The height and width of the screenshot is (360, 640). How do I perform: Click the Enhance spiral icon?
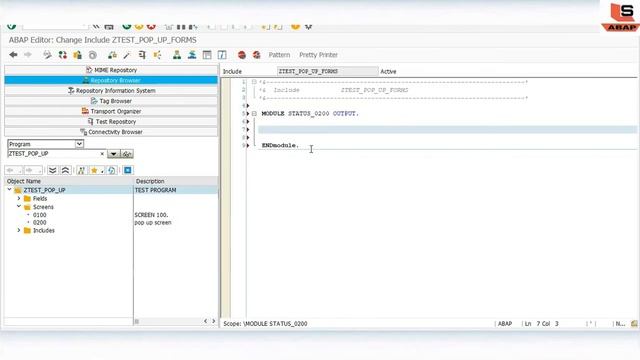click(93, 55)
